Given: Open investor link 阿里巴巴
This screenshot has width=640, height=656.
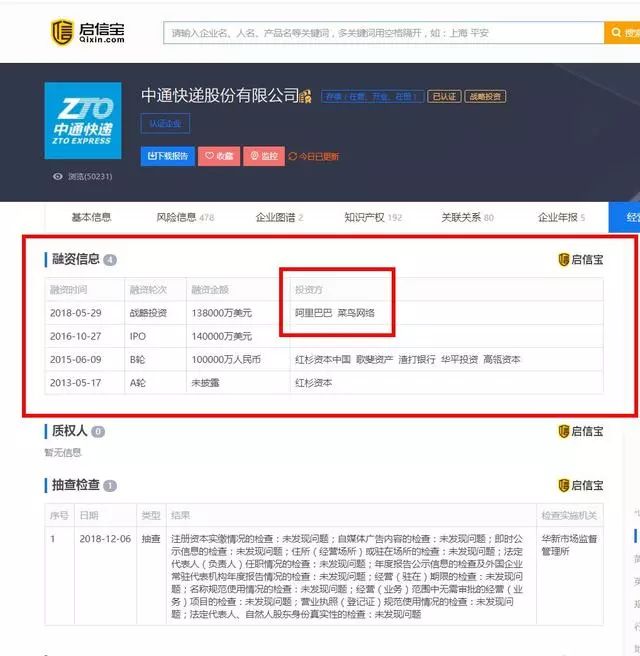Looking at the screenshot, I should point(313,313).
